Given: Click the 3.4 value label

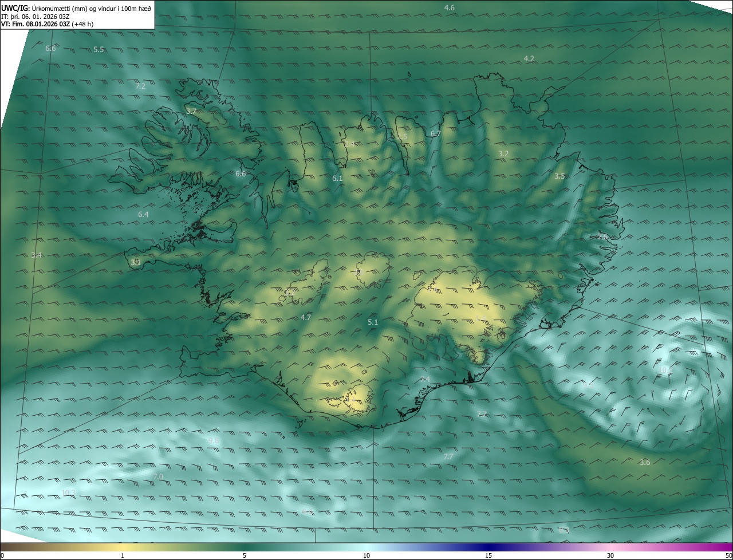Looking at the screenshot, I should click(37, 255).
